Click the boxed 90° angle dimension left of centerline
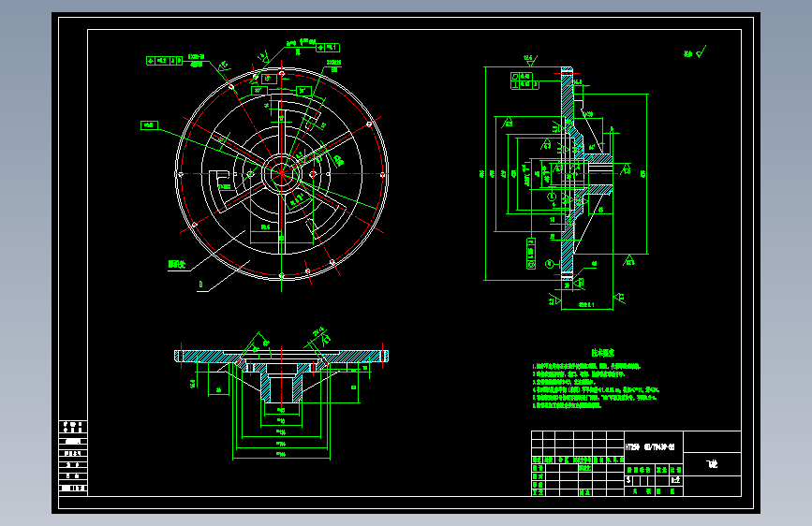812x526 pixels. coord(258,91)
